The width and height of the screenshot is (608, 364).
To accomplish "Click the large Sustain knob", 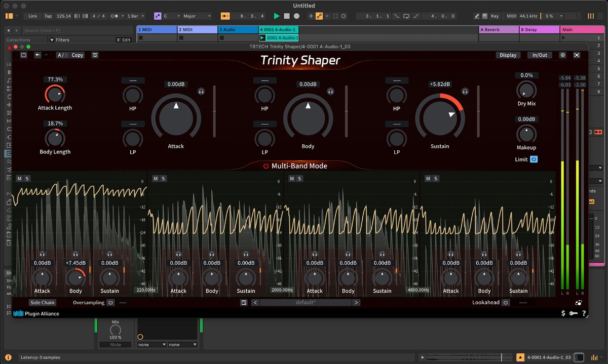I will coord(440,117).
